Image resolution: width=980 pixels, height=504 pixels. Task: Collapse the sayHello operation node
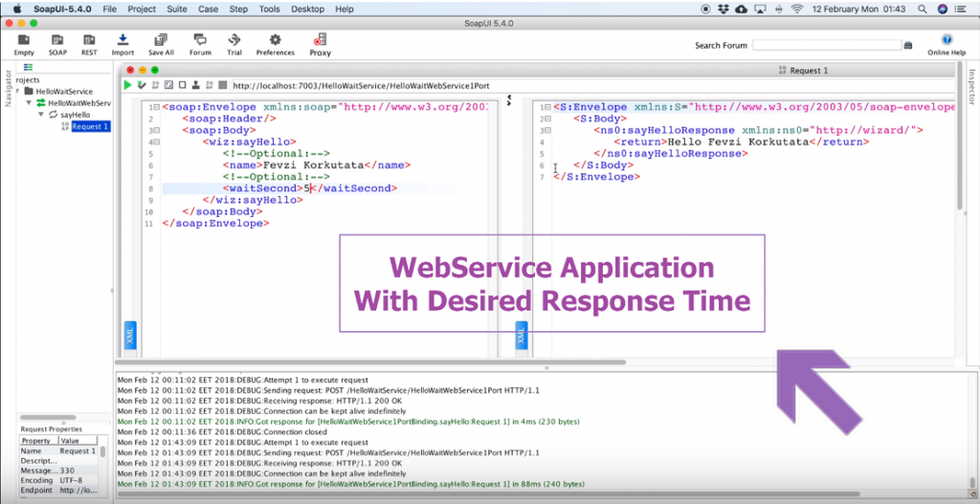pyautogui.click(x=40, y=115)
